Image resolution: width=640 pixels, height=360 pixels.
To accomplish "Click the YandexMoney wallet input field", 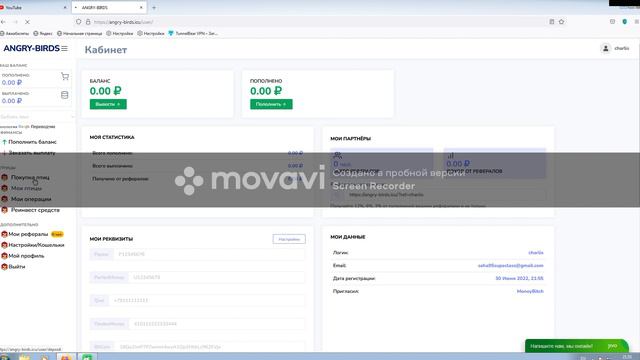I will point(217,324).
